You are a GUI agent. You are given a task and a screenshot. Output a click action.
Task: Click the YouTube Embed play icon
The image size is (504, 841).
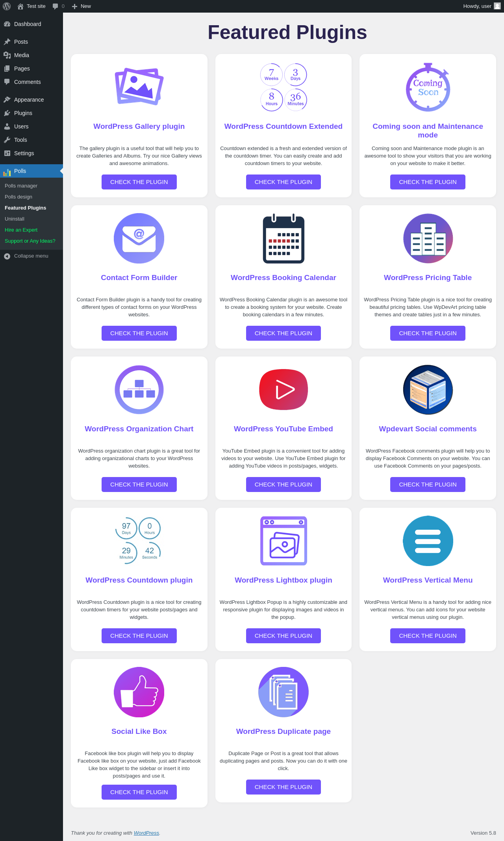[283, 390]
